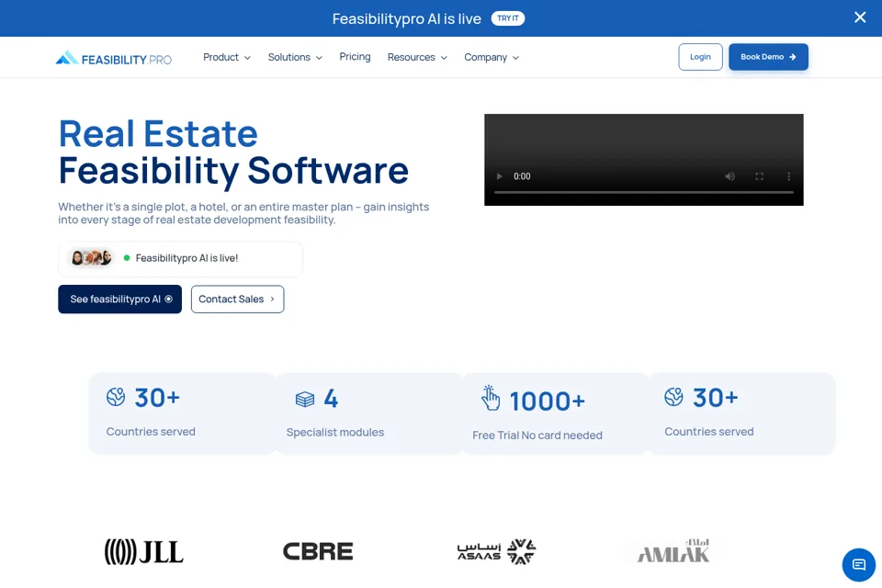Play the hero video
Image resolution: width=882 pixels, height=588 pixels.
[499, 176]
